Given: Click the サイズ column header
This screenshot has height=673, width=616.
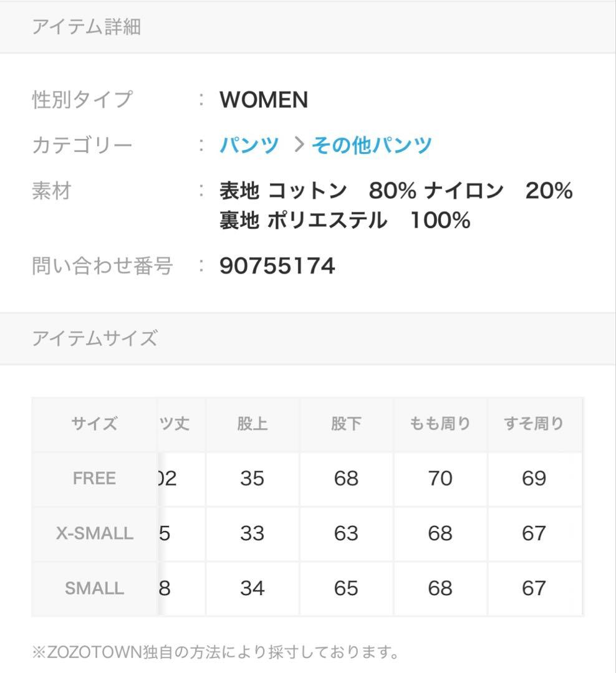Looking at the screenshot, I should 94,424.
